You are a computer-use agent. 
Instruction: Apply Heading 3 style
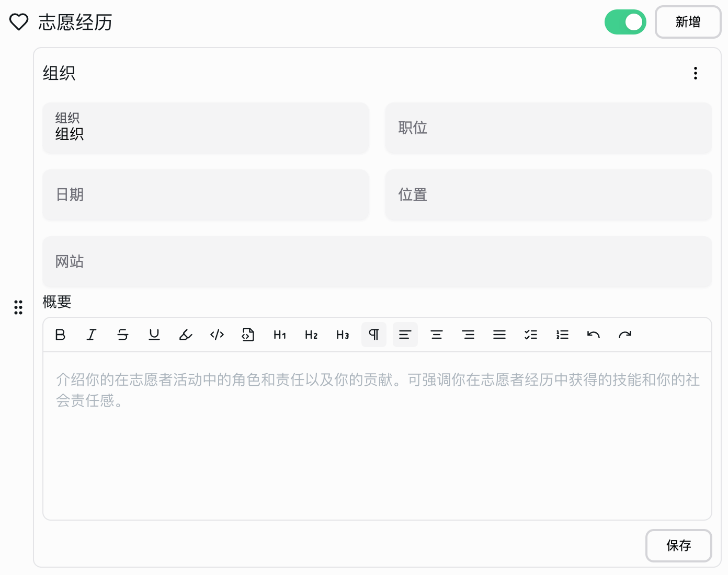point(343,335)
